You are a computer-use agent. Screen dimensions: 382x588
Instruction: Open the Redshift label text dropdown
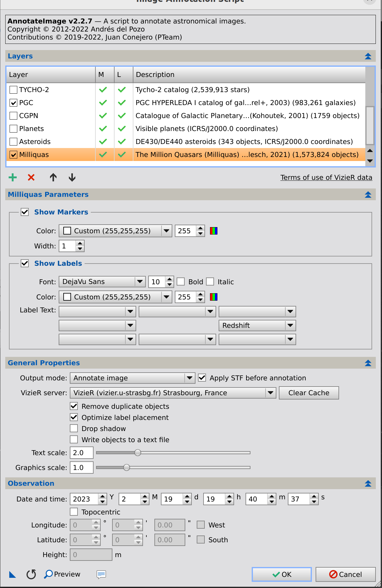pos(257,325)
